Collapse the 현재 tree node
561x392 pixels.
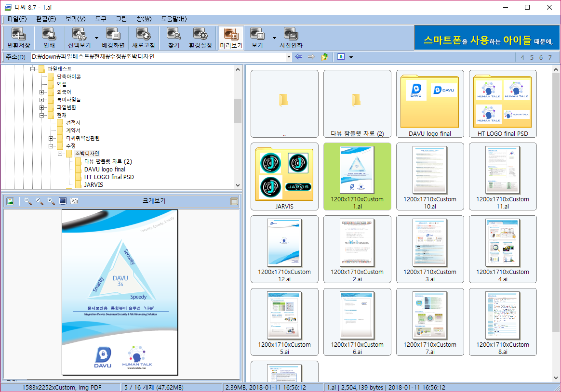(41, 115)
